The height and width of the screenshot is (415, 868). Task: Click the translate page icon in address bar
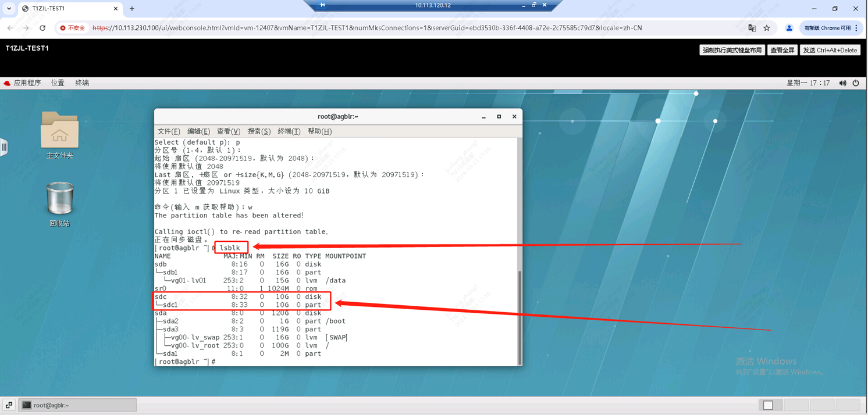coord(752,28)
